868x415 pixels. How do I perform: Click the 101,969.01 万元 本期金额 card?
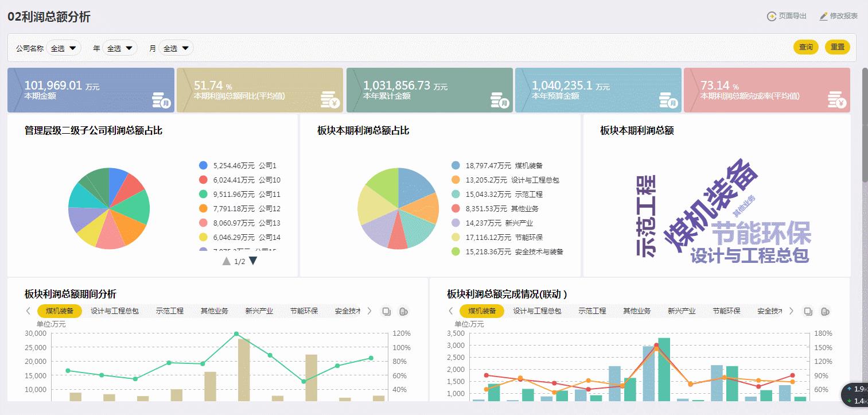(x=91, y=90)
